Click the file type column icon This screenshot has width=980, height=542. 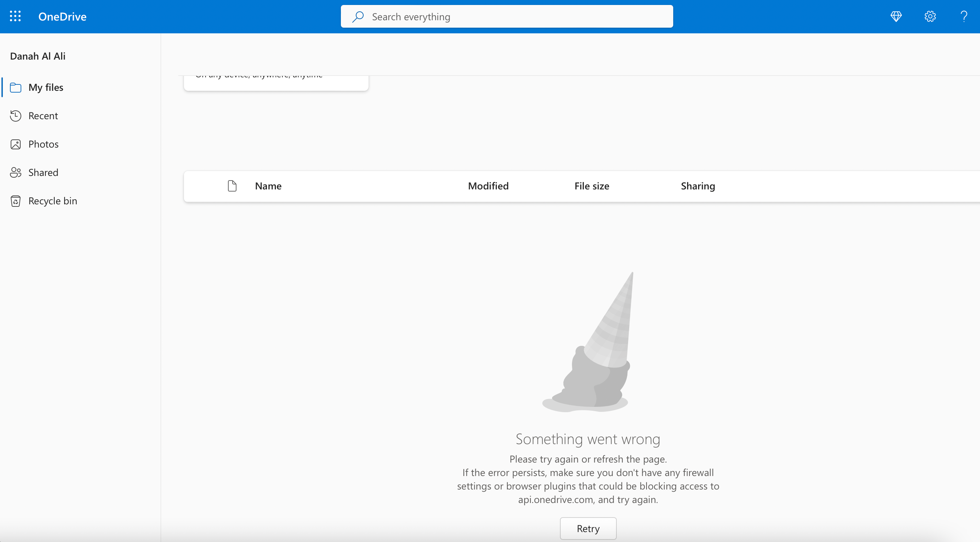pyautogui.click(x=232, y=186)
